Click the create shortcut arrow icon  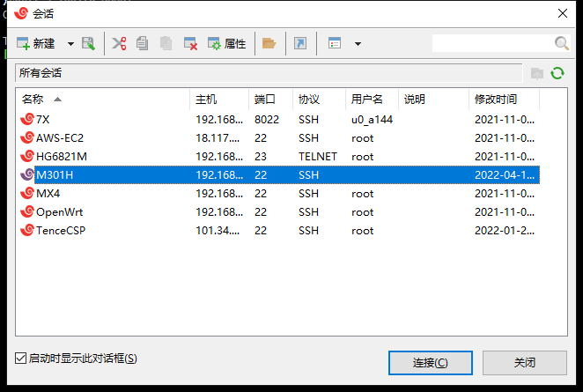pos(300,43)
